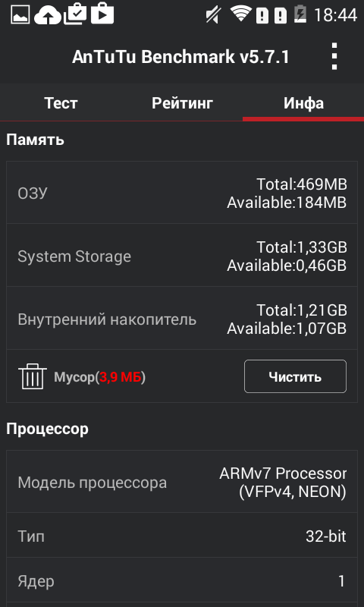Tap the Play Store notification icon

point(102,14)
